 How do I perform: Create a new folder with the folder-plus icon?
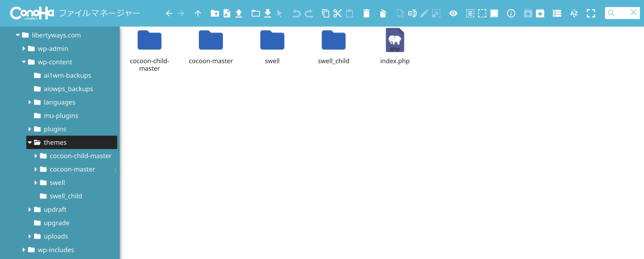click(215, 13)
